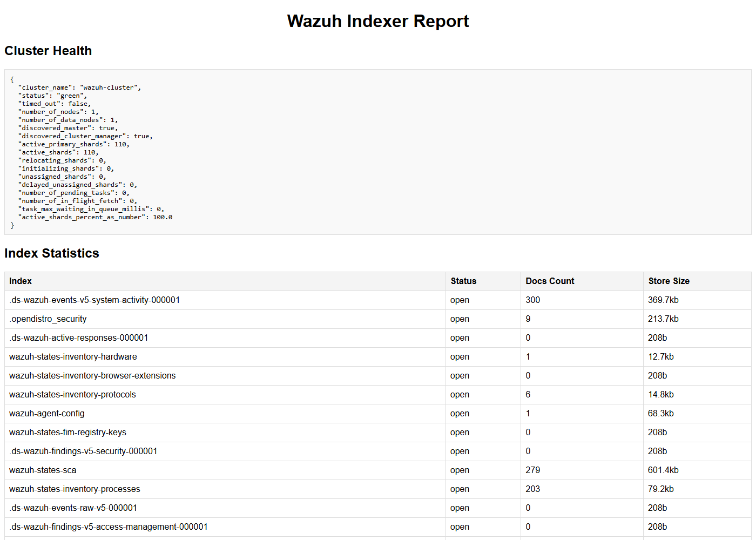
Task: Click the 14.8kb store size value
Action: (x=661, y=395)
